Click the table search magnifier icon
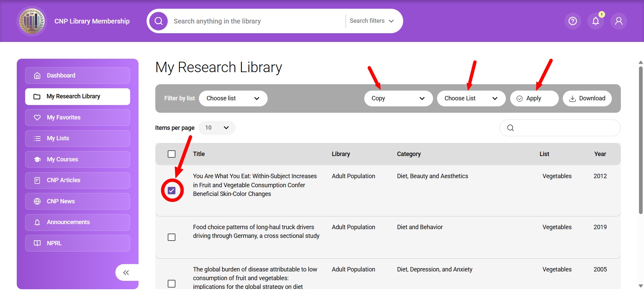The height and width of the screenshot is (306, 644). click(511, 128)
